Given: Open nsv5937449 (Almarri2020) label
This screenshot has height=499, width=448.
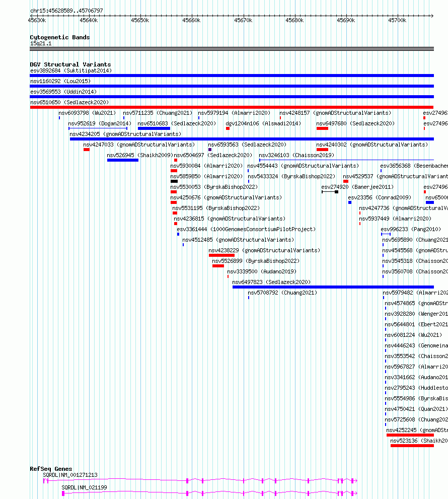Looking at the screenshot, I should [x=395, y=219].
